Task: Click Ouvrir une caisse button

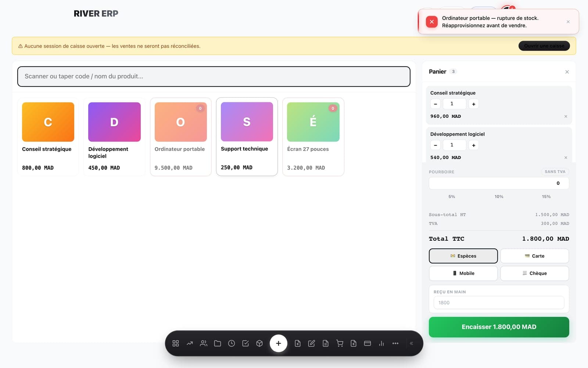Action: point(544,46)
